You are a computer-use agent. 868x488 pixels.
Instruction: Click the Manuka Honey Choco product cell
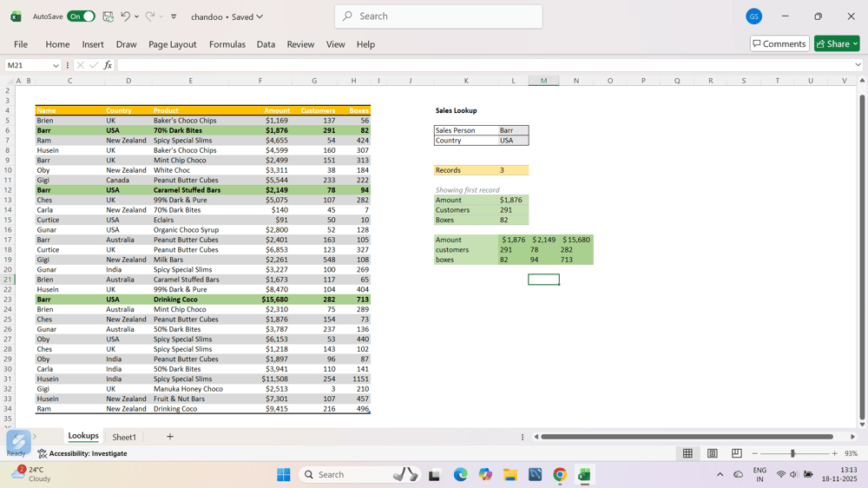(188, 389)
